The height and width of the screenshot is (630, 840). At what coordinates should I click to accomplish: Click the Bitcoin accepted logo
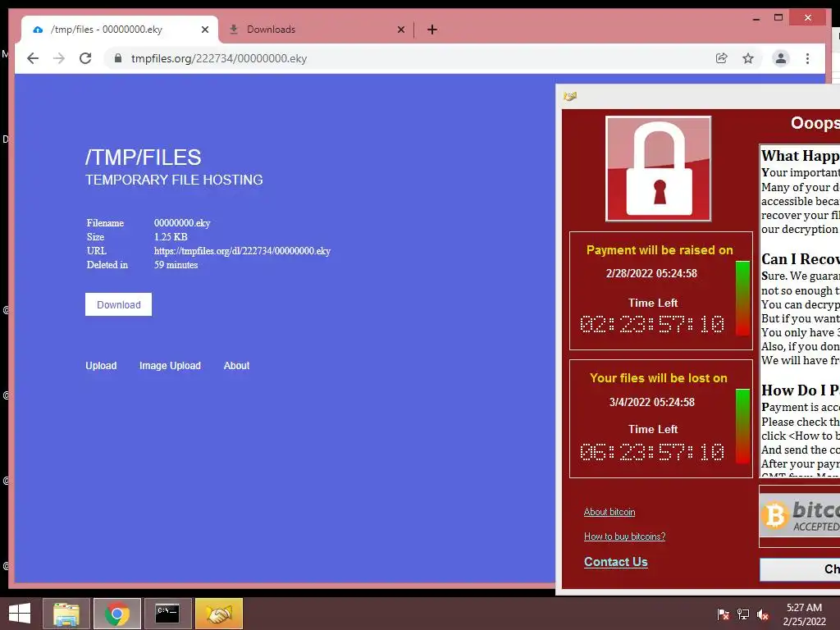coord(800,515)
